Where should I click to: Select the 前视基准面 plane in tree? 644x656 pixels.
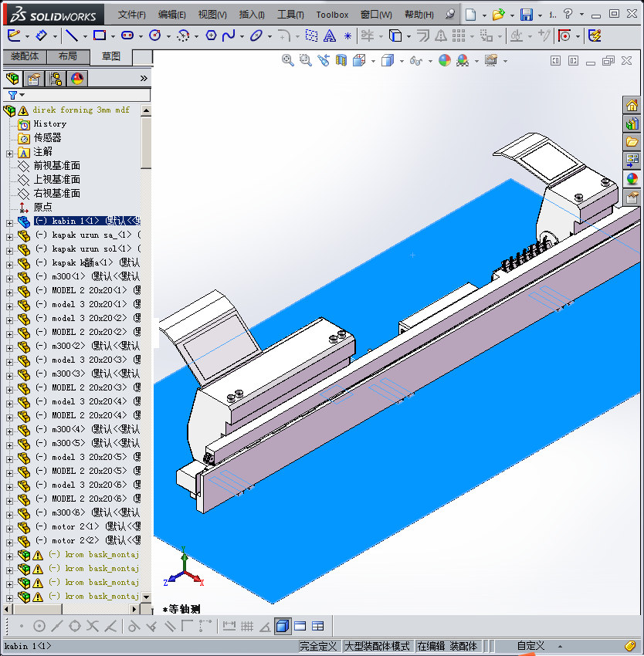coord(56,166)
